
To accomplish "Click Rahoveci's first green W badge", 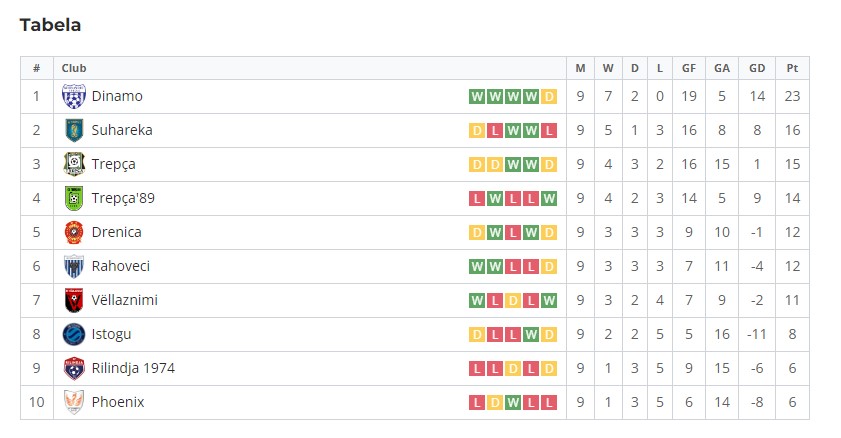I will [x=477, y=266].
